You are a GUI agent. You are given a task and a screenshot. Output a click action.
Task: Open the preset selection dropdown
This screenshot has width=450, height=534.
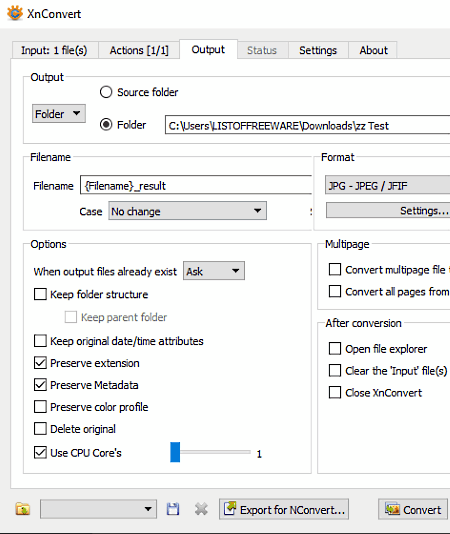(98, 509)
